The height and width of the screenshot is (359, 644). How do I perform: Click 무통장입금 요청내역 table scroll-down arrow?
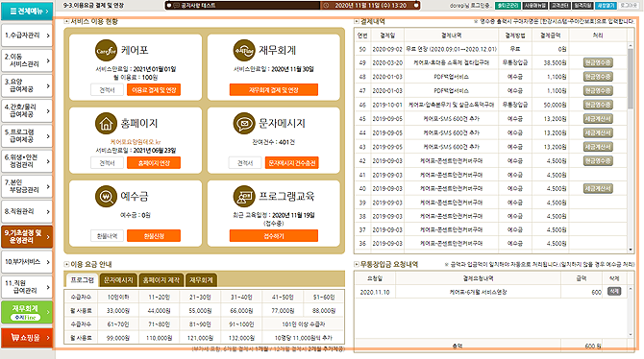(631, 335)
